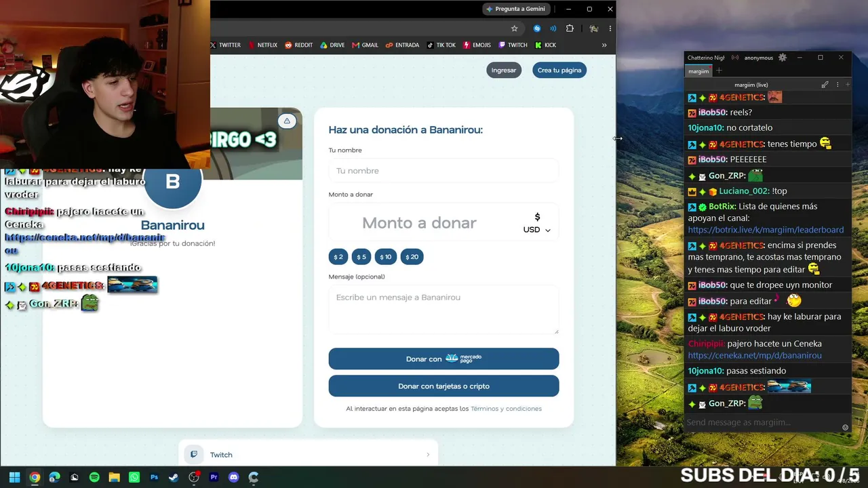Screen dimensions: 868x488
Task: Click Pregunta a Gemini button
Action: click(x=515, y=9)
